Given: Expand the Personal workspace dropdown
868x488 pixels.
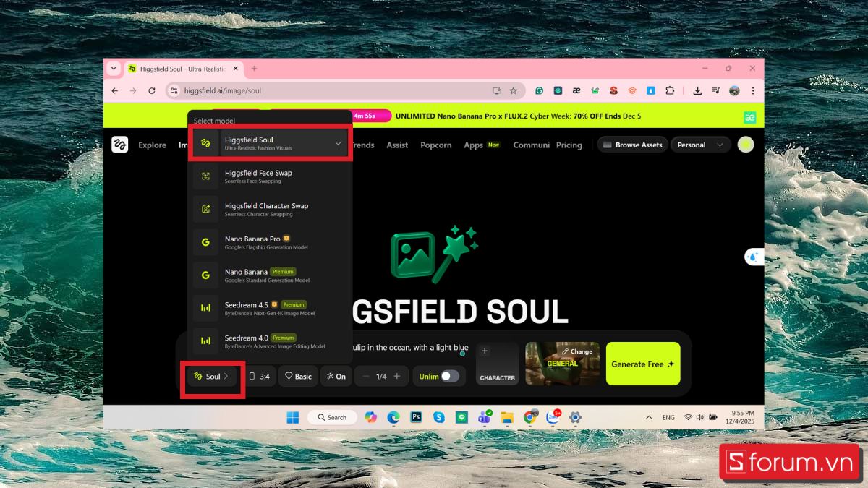Looking at the screenshot, I should tap(699, 145).
